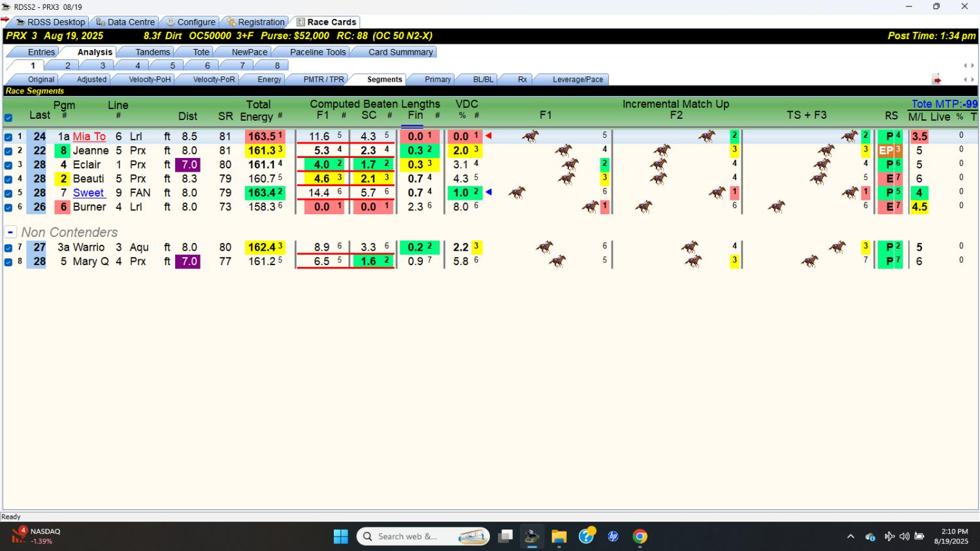Open Google Chrome from the taskbar
980x551 pixels.
[x=640, y=537]
